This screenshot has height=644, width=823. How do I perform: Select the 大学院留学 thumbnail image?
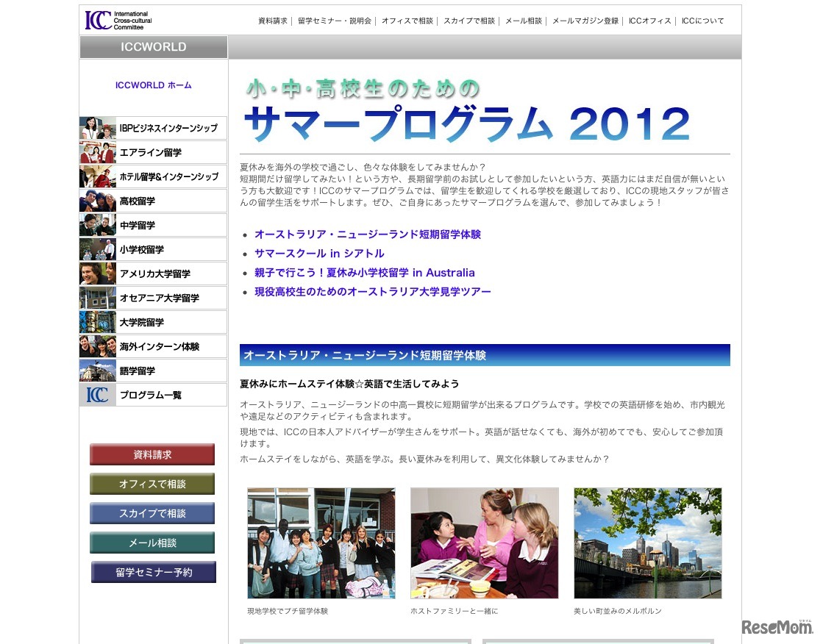coord(97,322)
